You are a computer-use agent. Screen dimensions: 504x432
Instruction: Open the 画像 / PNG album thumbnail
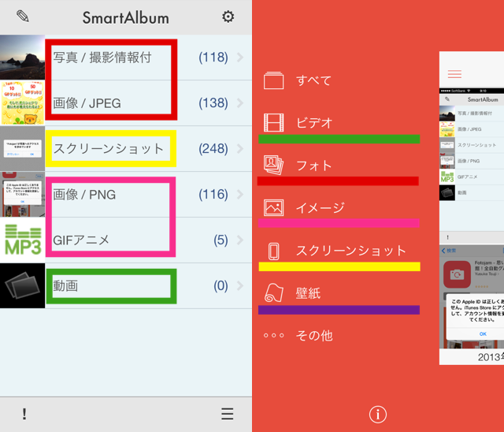point(23,194)
